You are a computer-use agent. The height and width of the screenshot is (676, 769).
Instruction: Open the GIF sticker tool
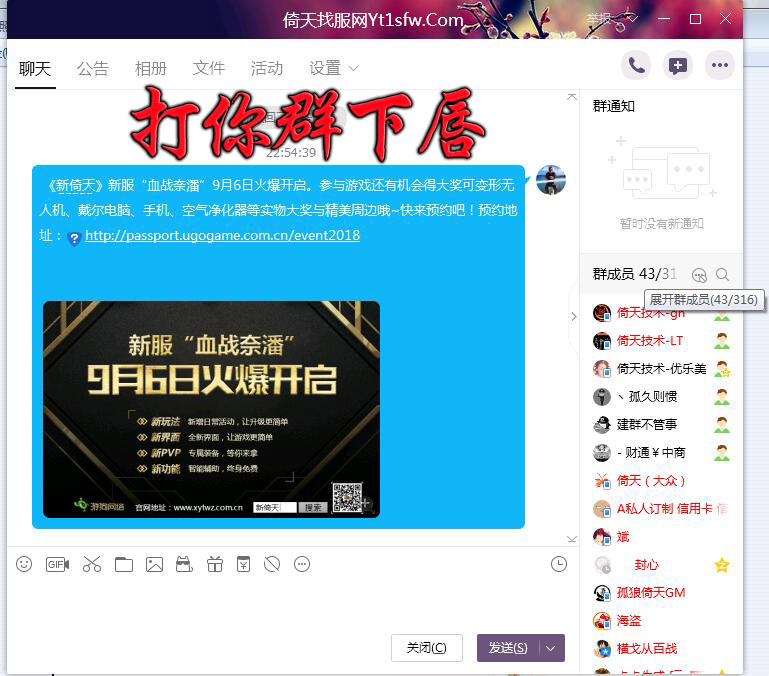point(57,564)
